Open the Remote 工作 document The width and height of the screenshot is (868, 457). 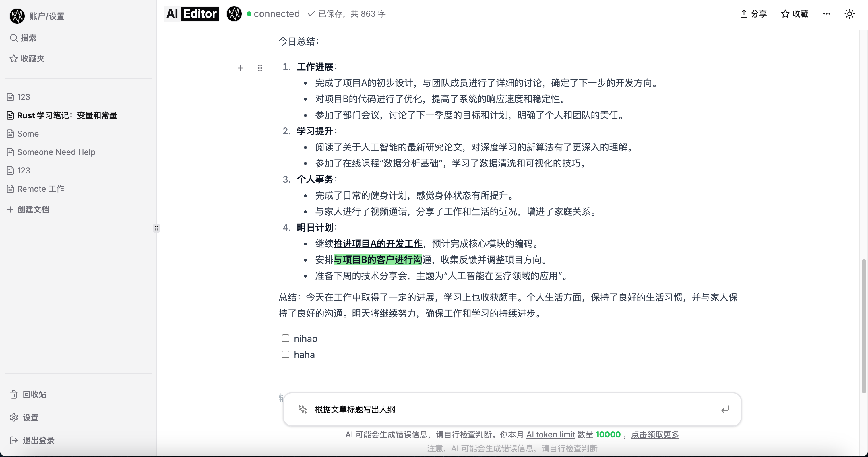point(40,189)
